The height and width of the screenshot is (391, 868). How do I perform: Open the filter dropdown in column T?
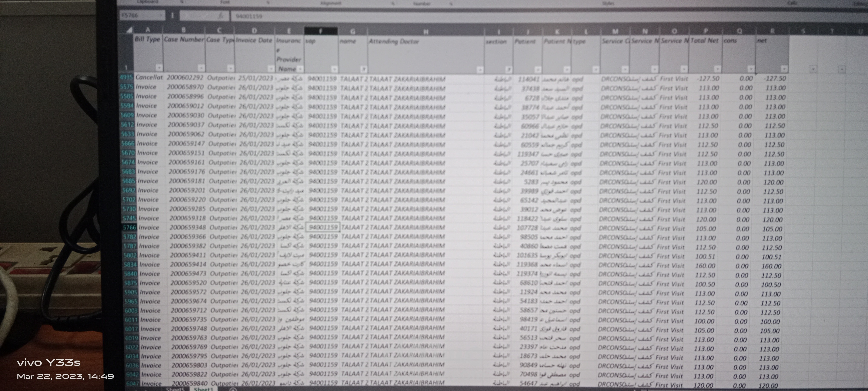coord(842,69)
